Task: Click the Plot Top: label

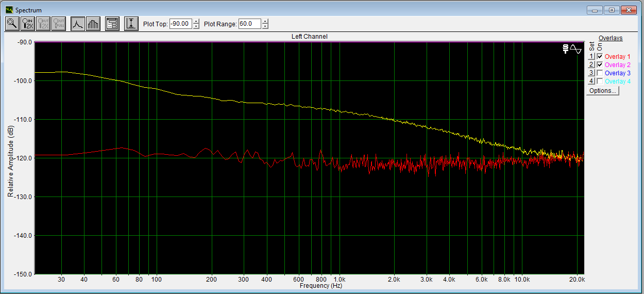Action: click(155, 24)
